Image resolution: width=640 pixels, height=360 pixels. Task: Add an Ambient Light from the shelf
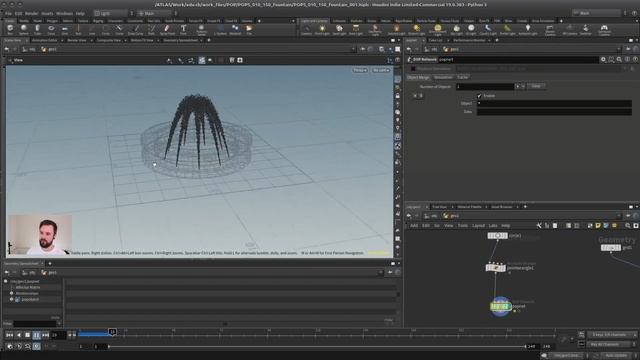[528, 29]
